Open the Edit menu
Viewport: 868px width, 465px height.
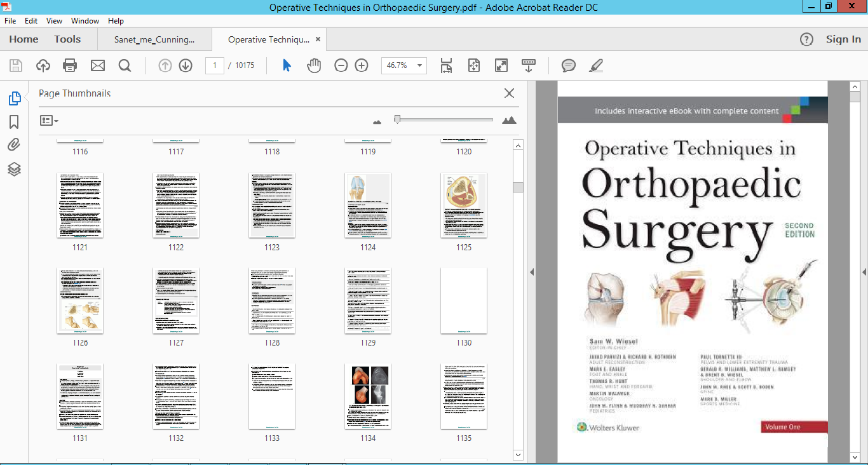click(x=31, y=21)
